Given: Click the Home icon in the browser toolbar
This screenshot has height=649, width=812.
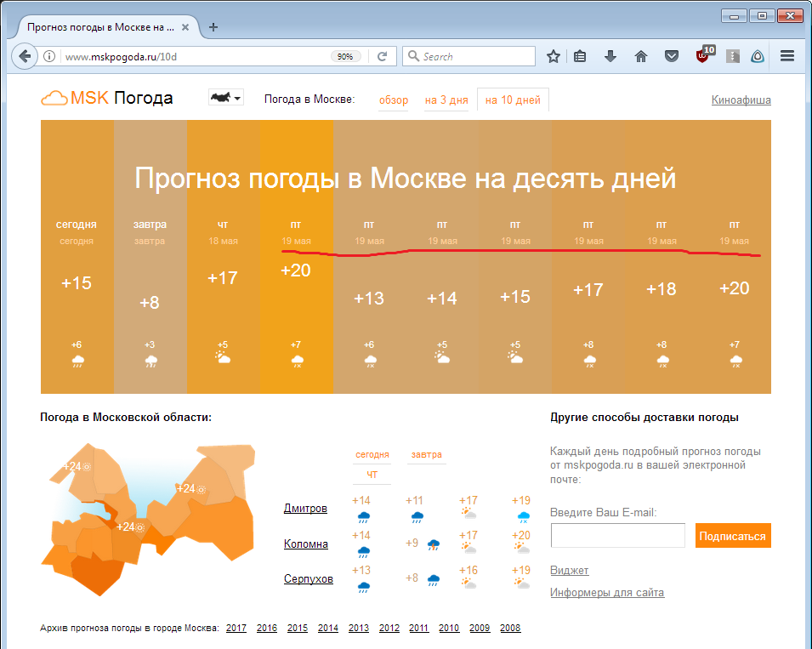Looking at the screenshot, I should [640, 55].
